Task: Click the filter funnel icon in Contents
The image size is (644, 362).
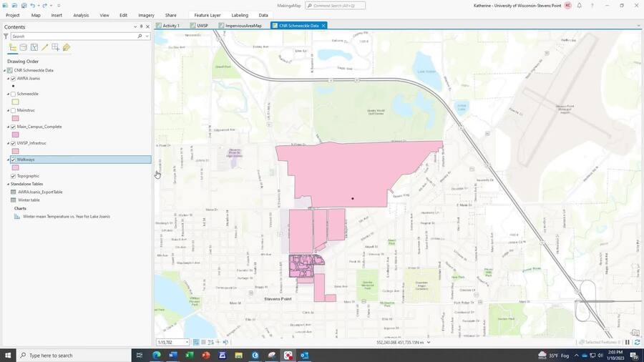Action: coord(6,36)
